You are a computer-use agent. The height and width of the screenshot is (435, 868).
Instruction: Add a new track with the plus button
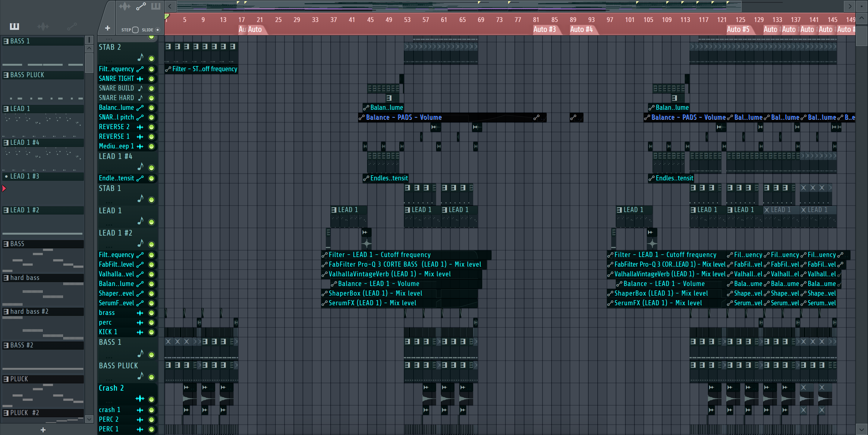(108, 28)
